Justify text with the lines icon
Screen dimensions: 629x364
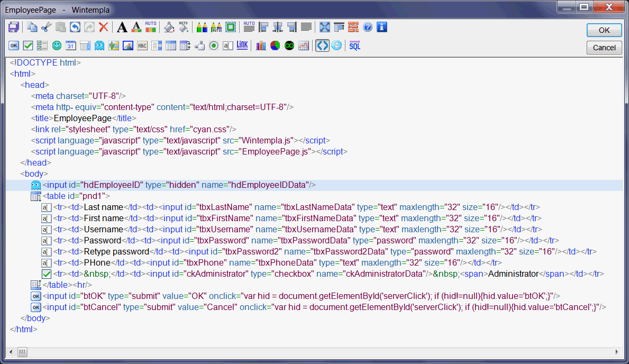coord(306,28)
